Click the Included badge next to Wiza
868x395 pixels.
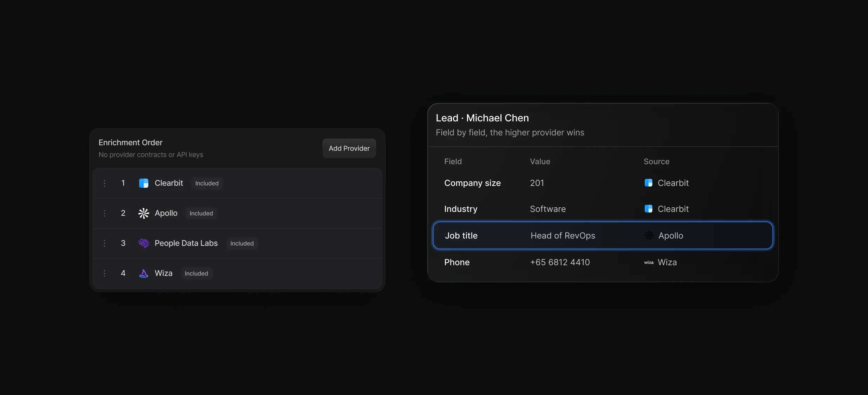[196, 273]
